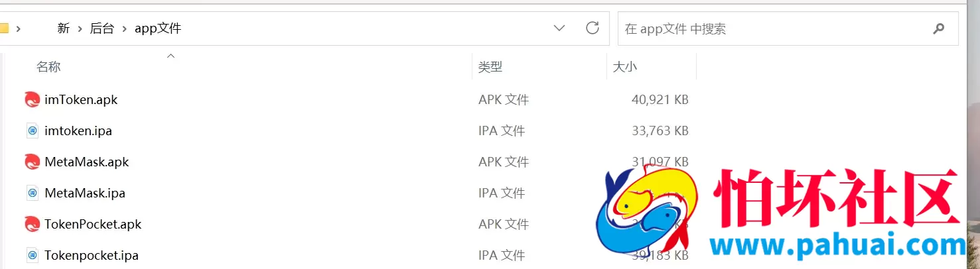Refresh the app文件 folder view
The image size is (980, 269).
593,28
